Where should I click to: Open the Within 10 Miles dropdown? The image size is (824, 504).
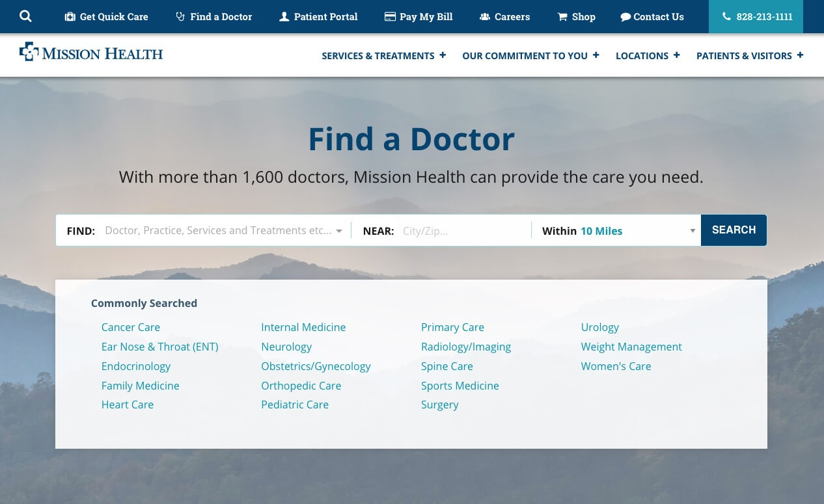click(616, 231)
